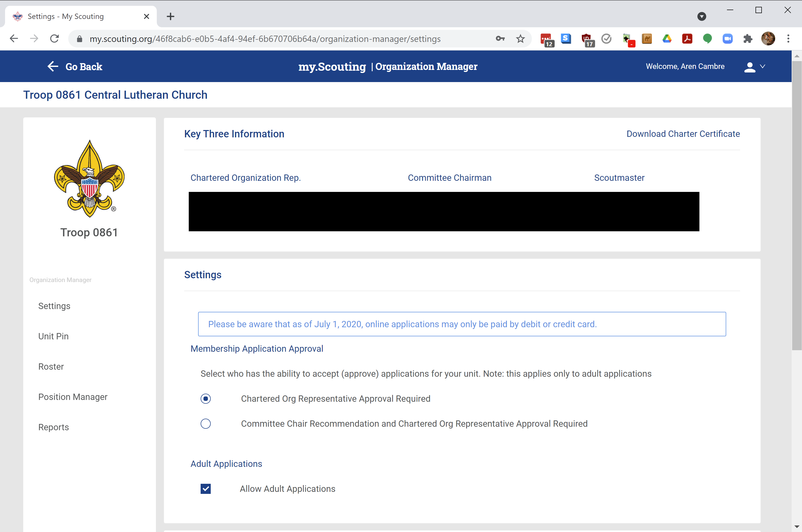The image size is (802, 532).
Task: Select Committee Chair Recommendation radio option
Action: (205, 424)
